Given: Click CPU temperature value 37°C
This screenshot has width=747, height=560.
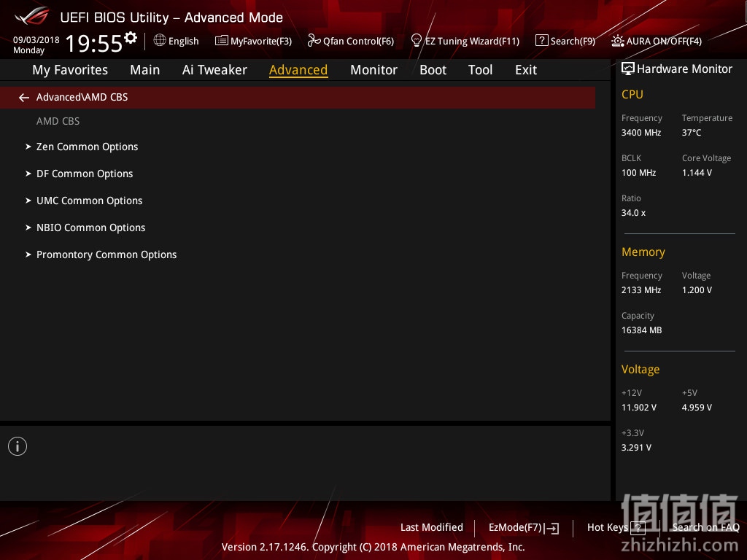Looking at the screenshot, I should 692,133.
